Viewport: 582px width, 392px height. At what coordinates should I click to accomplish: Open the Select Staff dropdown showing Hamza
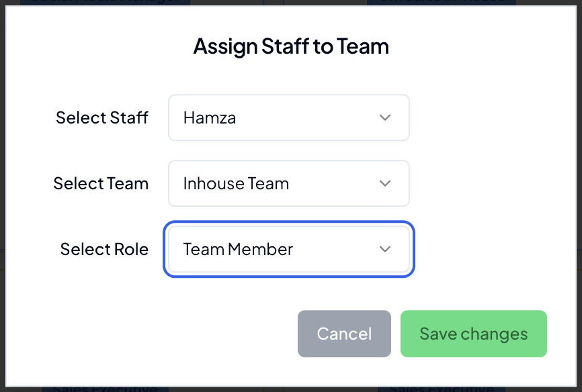pos(288,117)
